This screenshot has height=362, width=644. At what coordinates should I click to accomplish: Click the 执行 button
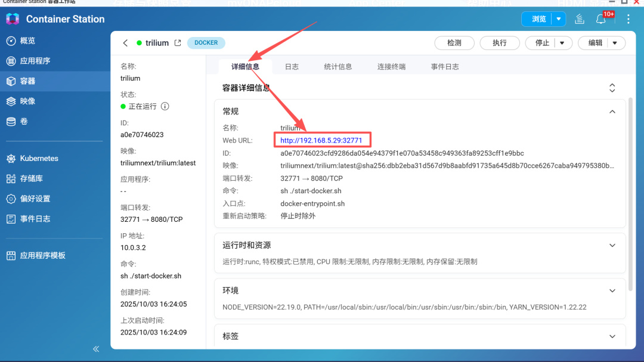[x=500, y=43]
